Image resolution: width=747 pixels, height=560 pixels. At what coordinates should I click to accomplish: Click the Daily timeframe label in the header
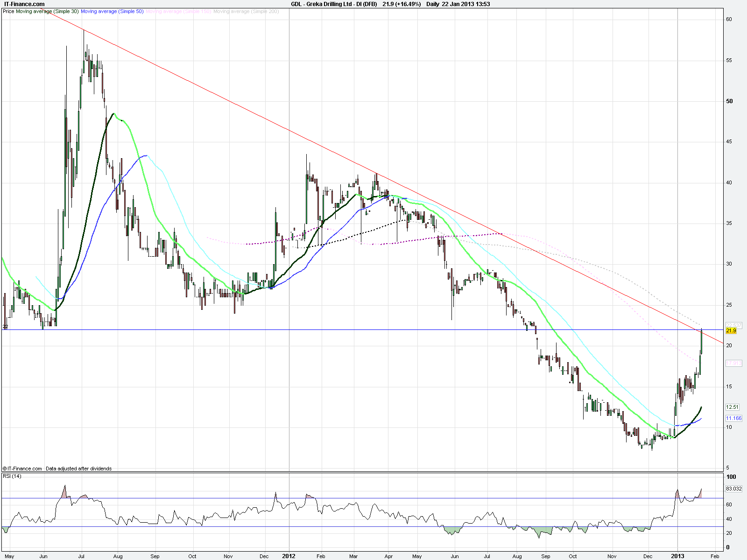433,4
